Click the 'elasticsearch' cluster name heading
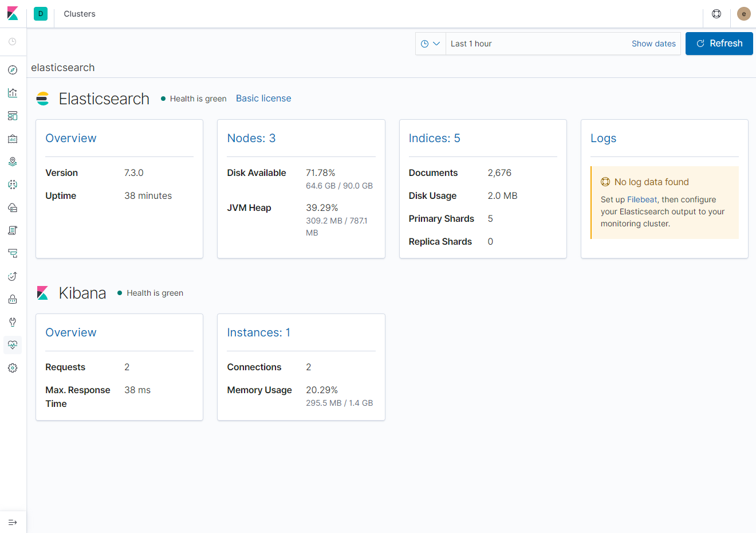The image size is (756, 533). pyautogui.click(x=63, y=68)
